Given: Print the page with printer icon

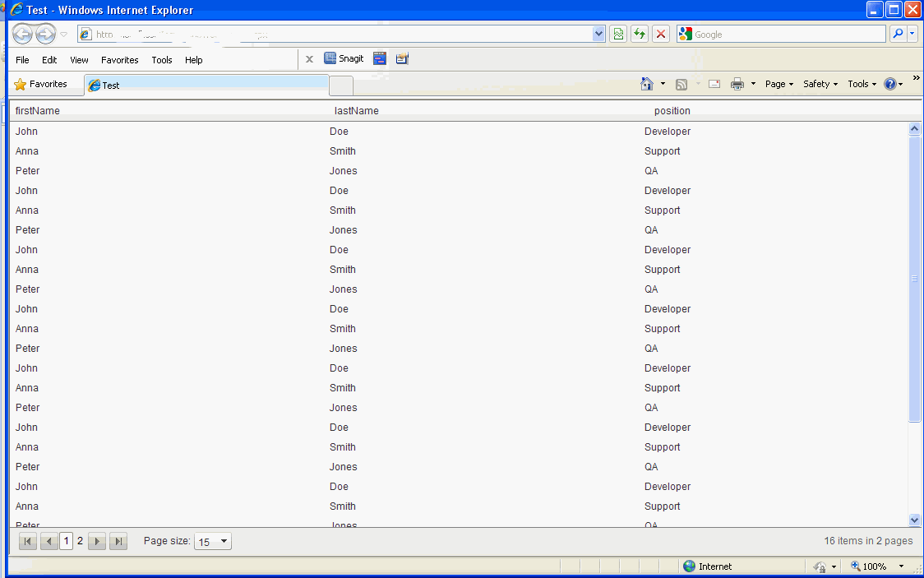Looking at the screenshot, I should [737, 84].
